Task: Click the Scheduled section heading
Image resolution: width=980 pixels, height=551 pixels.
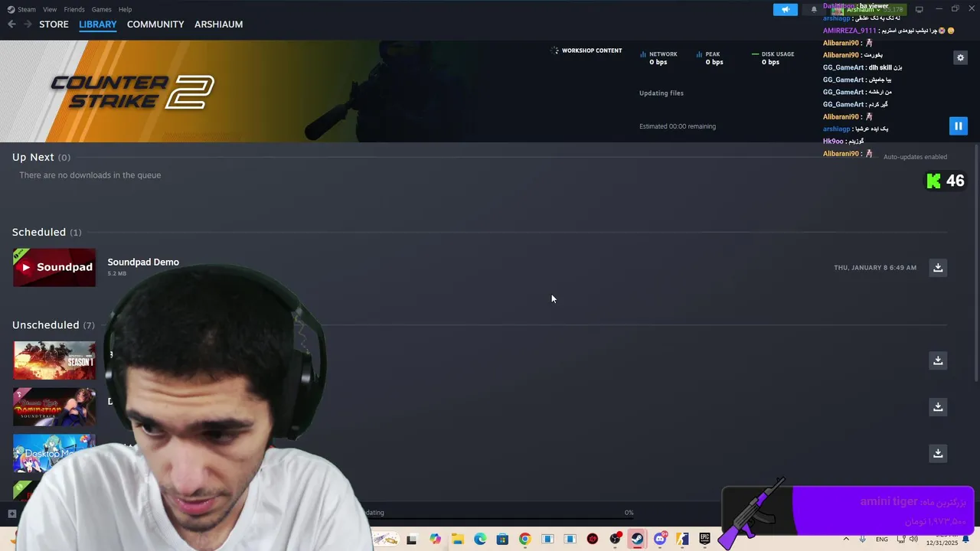Action: [x=39, y=232]
